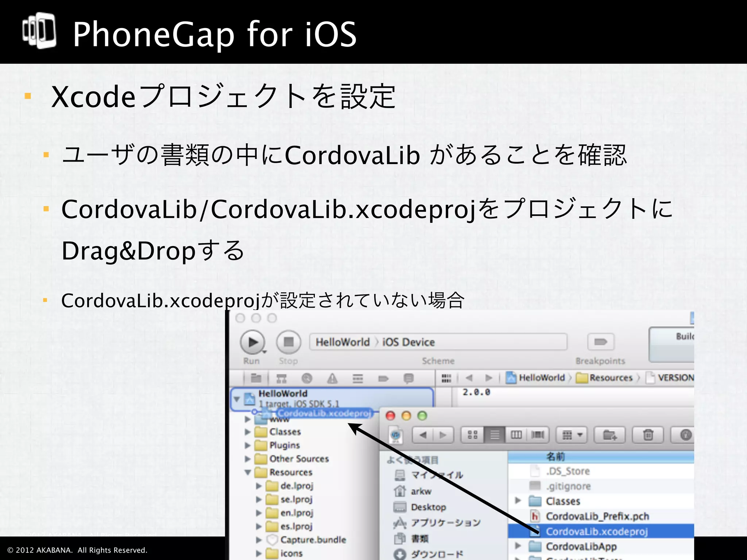This screenshot has height=560, width=747.
Task: Select CordovaLib.xcodeproj in Finder list
Action: tap(601, 531)
